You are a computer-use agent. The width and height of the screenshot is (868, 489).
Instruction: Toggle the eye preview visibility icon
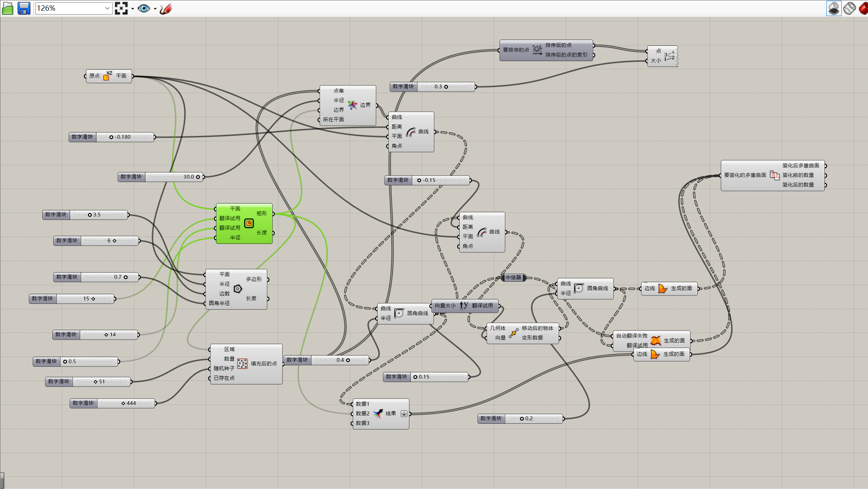click(144, 8)
